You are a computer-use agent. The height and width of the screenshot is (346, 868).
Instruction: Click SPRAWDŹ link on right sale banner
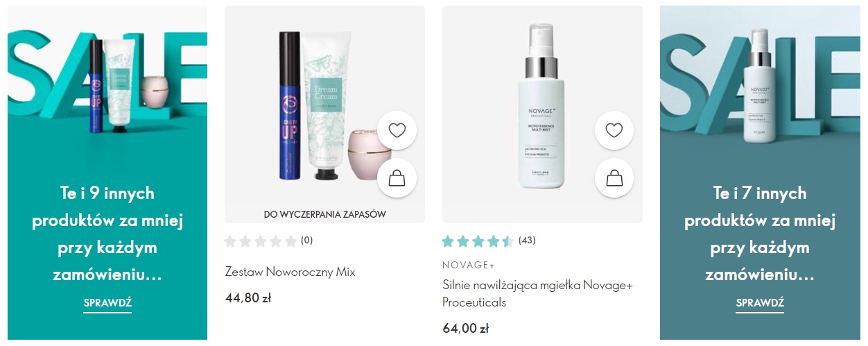760,303
